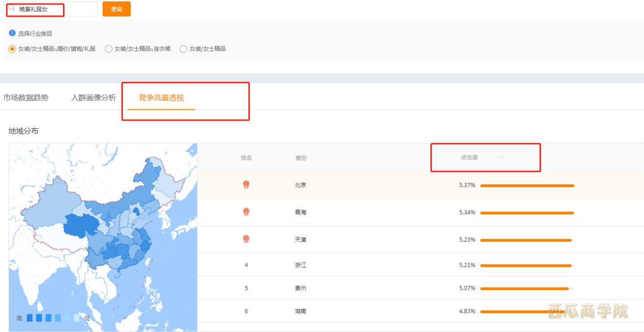
Task: Click the rank 3 medal icon for 天津
Action: pos(246,239)
